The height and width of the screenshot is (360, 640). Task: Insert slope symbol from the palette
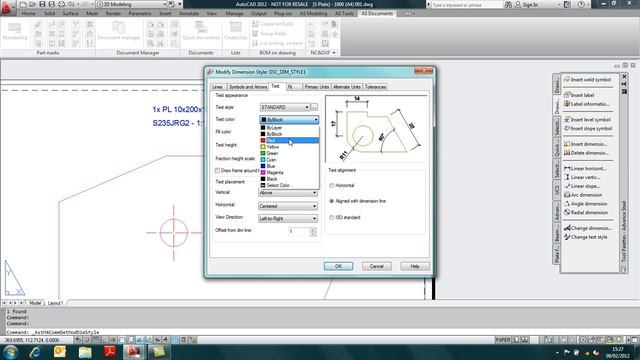click(x=588, y=129)
